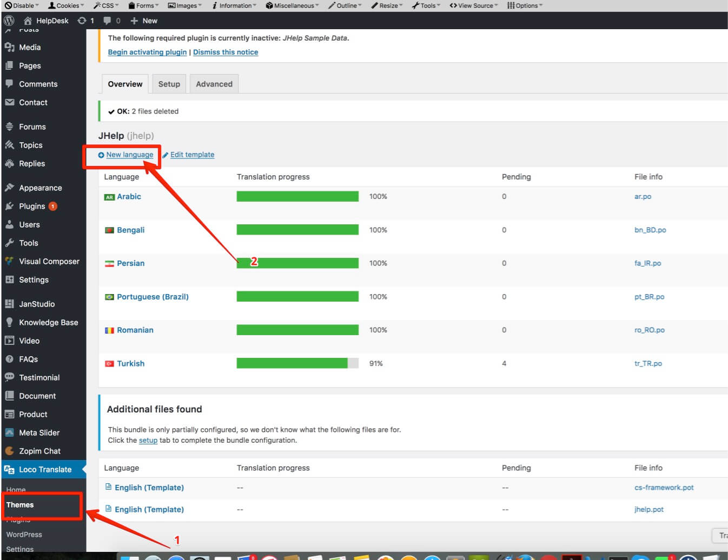Click Begin activating plugin link
The height and width of the screenshot is (560, 728).
click(x=147, y=52)
